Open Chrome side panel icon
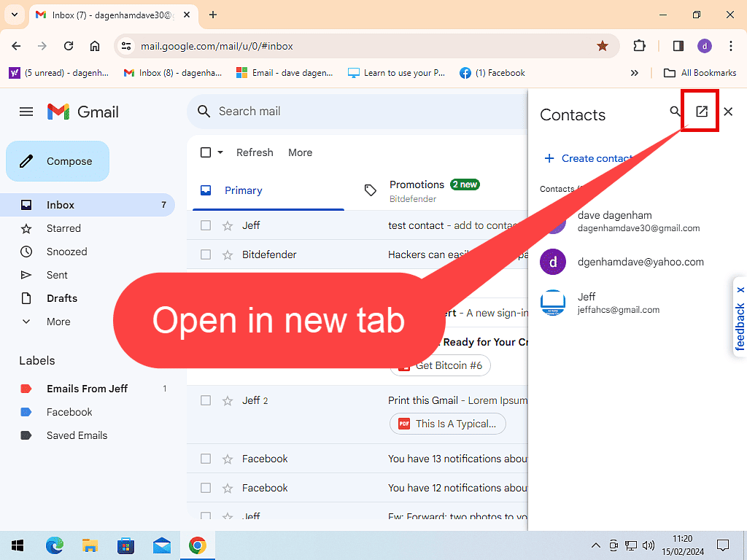747x560 pixels. (x=678, y=46)
